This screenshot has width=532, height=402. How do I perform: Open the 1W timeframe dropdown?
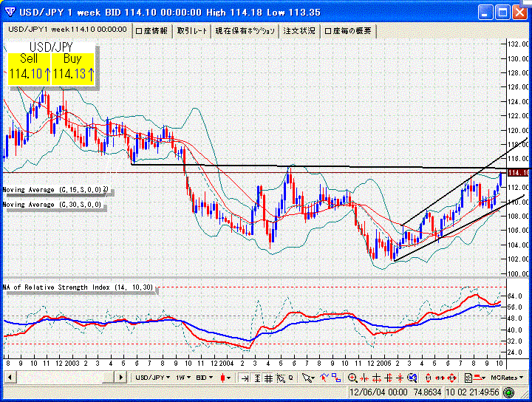tap(183, 378)
